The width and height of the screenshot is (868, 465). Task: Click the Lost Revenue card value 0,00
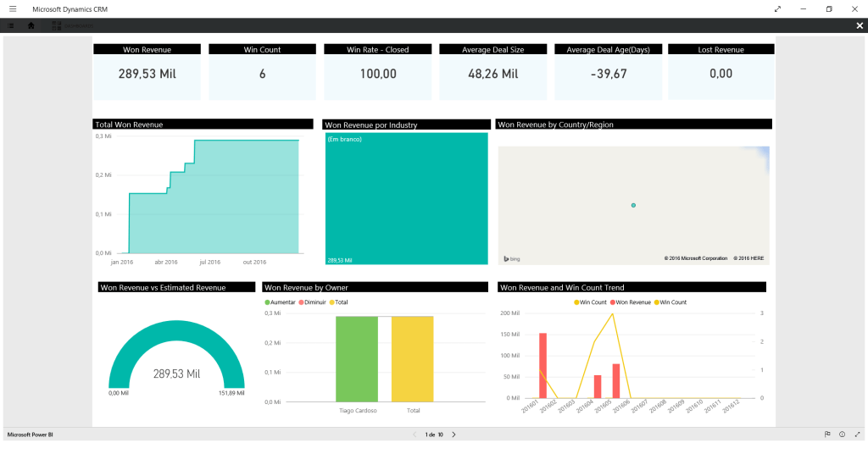click(721, 74)
